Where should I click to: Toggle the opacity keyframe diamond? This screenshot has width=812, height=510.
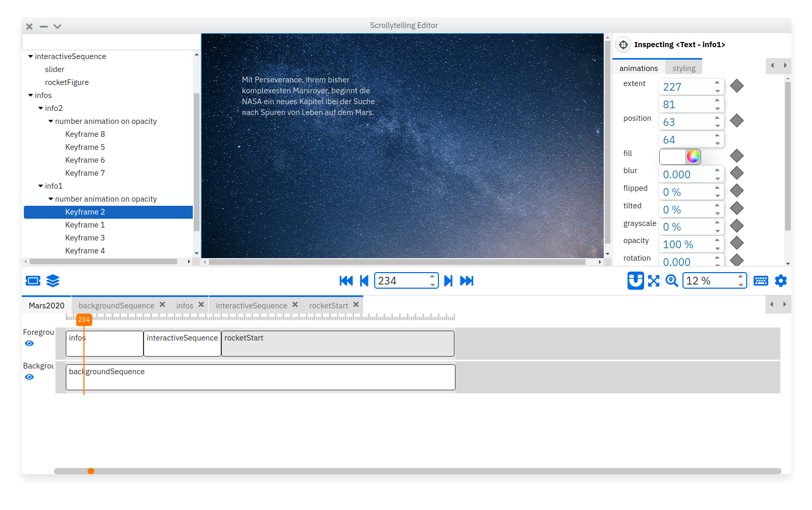736,243
